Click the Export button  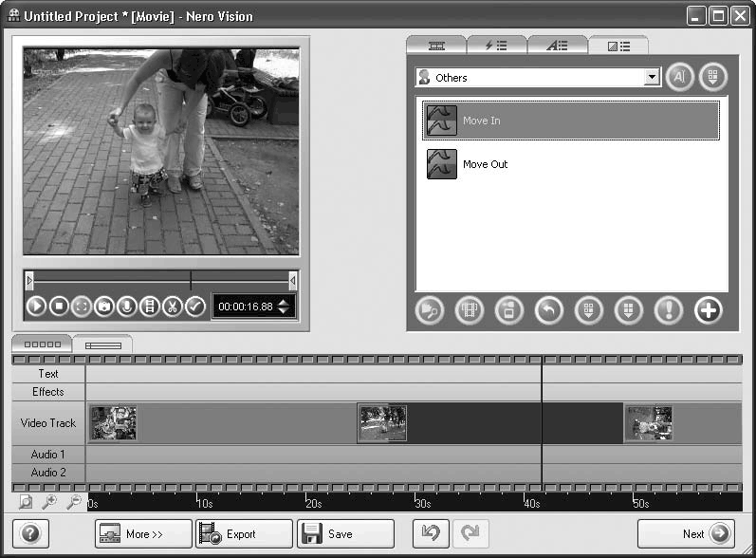243,534
